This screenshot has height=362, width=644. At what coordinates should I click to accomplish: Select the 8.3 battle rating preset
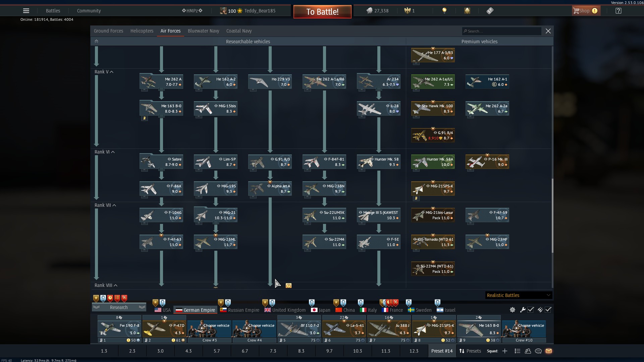[301, 351]
